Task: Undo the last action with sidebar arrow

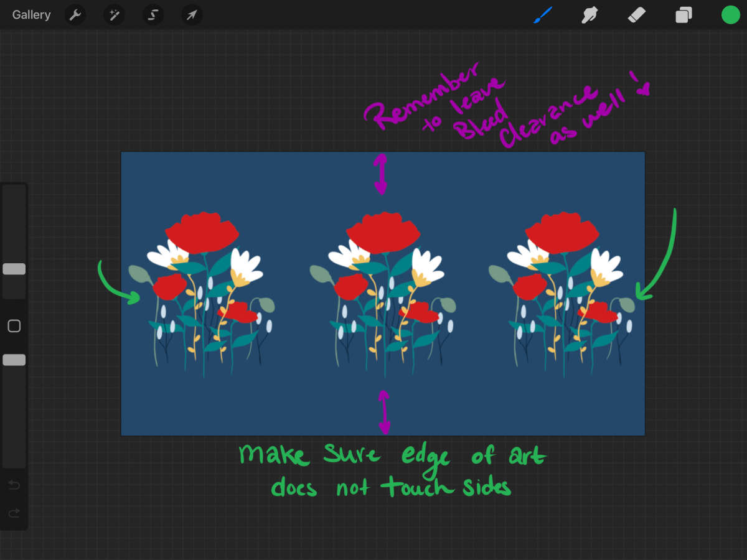Action: click(14, 485)
